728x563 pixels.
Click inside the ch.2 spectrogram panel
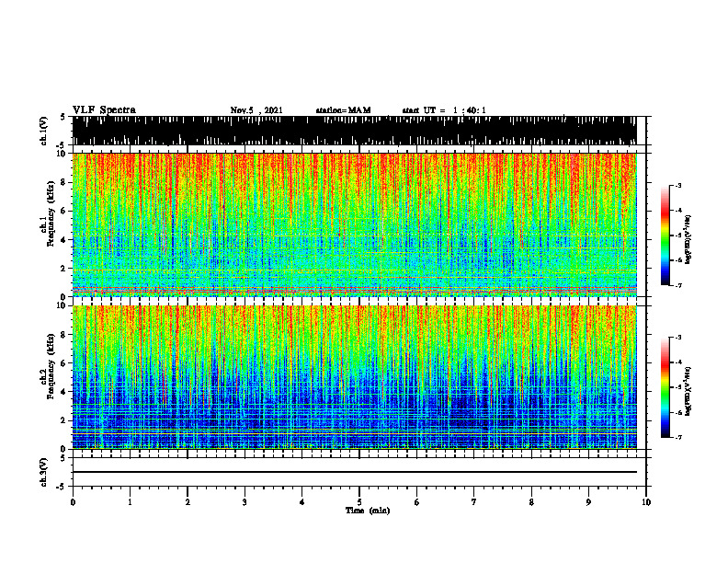[x=355, y=377]
